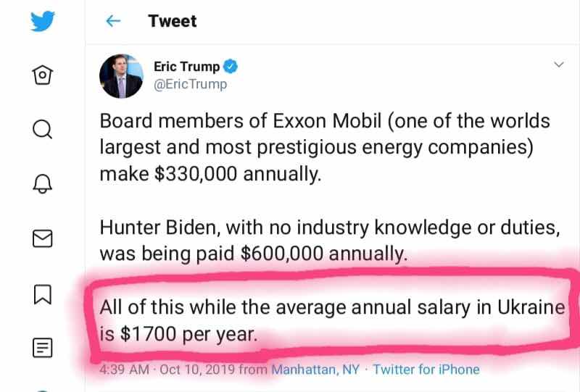Image resolution: width=580 pixels, height=392 pixels.
Task: Open the Home timeline icon
Action: (x=41, y=74)
